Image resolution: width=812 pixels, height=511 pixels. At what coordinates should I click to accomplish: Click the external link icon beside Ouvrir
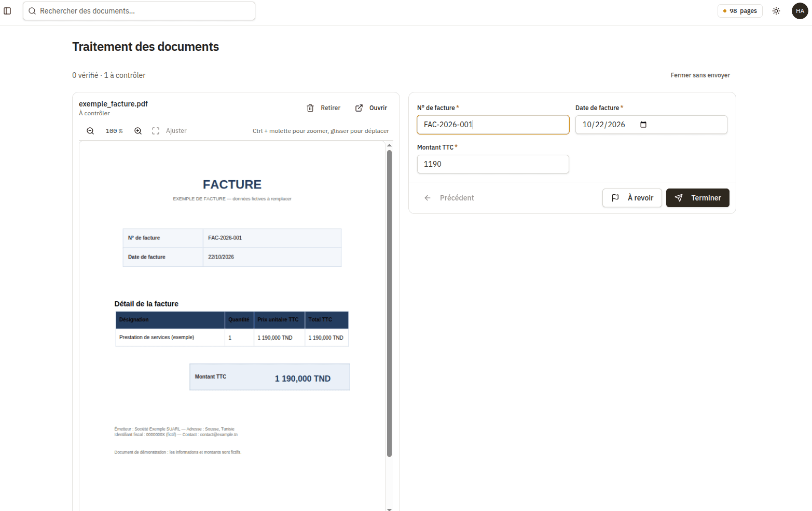point(359,108)
